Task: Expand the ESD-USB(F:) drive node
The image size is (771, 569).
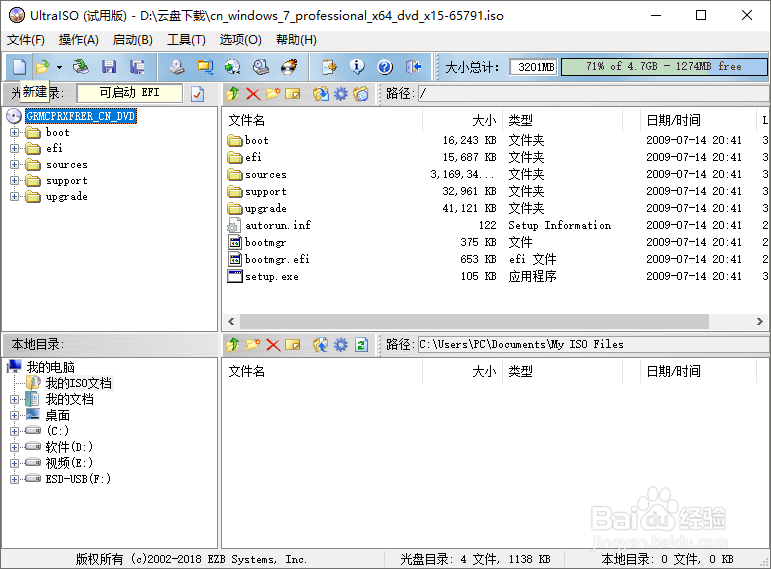Action: pyautogui.click(x=14, y=479)
